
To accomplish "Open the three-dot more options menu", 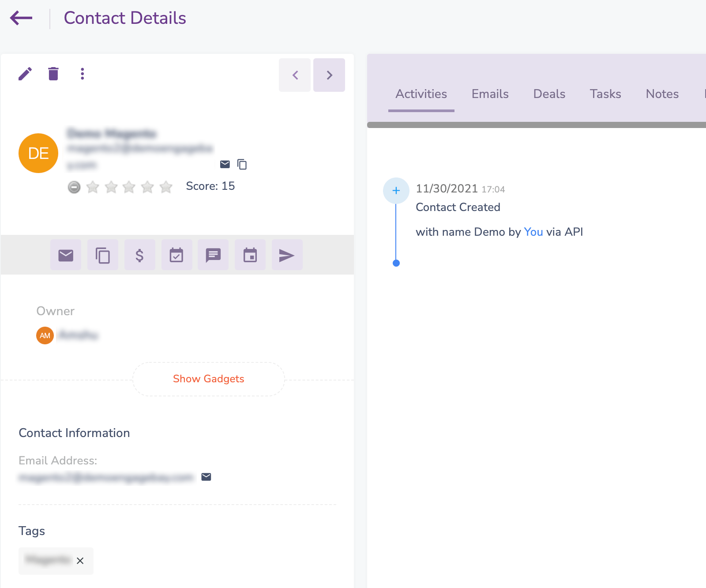I will pyautogui.click(x=82, y=74).
